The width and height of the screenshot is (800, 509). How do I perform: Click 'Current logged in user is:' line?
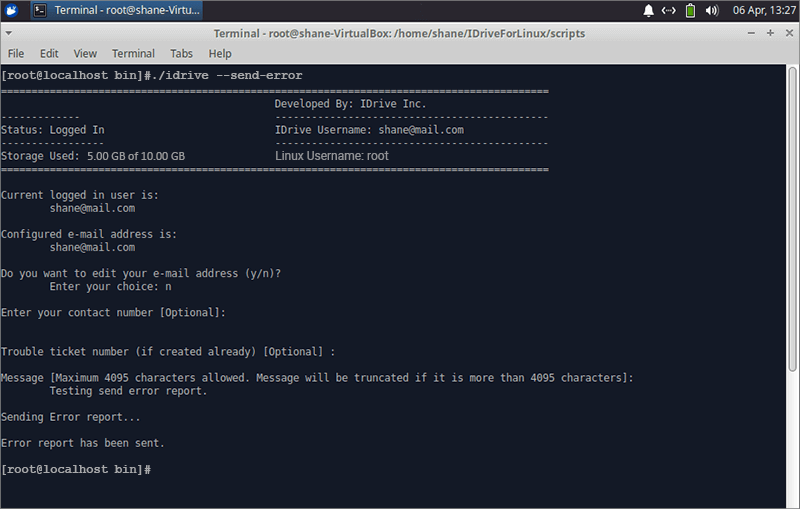[80, 195]
